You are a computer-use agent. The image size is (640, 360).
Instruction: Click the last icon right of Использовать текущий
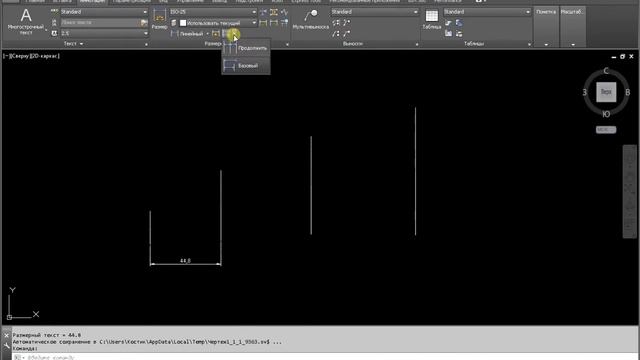[284, 23]
